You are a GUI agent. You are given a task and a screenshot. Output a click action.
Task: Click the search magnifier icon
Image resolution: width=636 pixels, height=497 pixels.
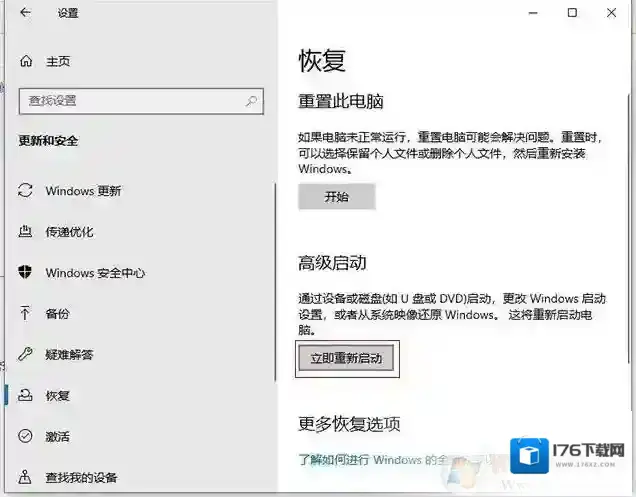coord(251,101)
